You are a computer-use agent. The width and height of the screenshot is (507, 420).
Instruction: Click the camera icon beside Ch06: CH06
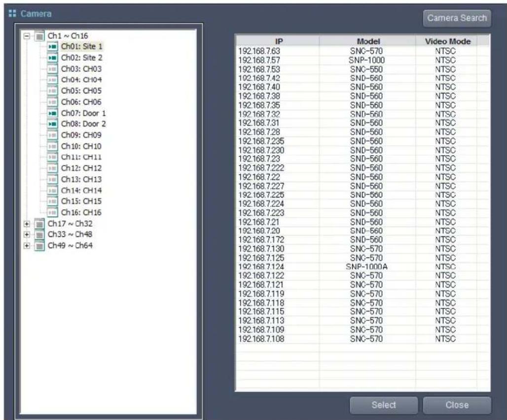pos(52,102)
